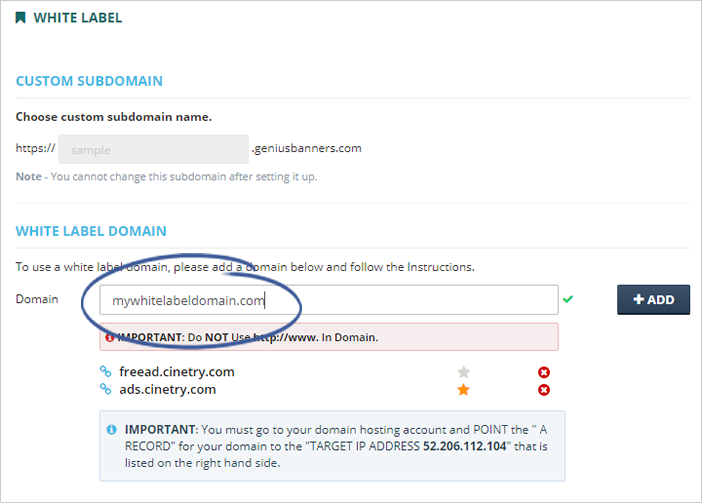Open the ads.cinetry.com domain entry
The height and width of the screenshot is (503, 702).
tap(167, 390)
